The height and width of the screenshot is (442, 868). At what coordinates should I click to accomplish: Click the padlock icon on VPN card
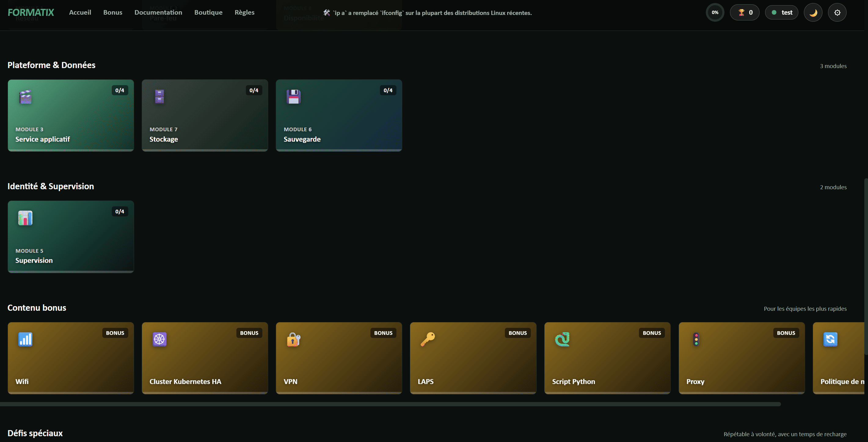click(294, 339)
